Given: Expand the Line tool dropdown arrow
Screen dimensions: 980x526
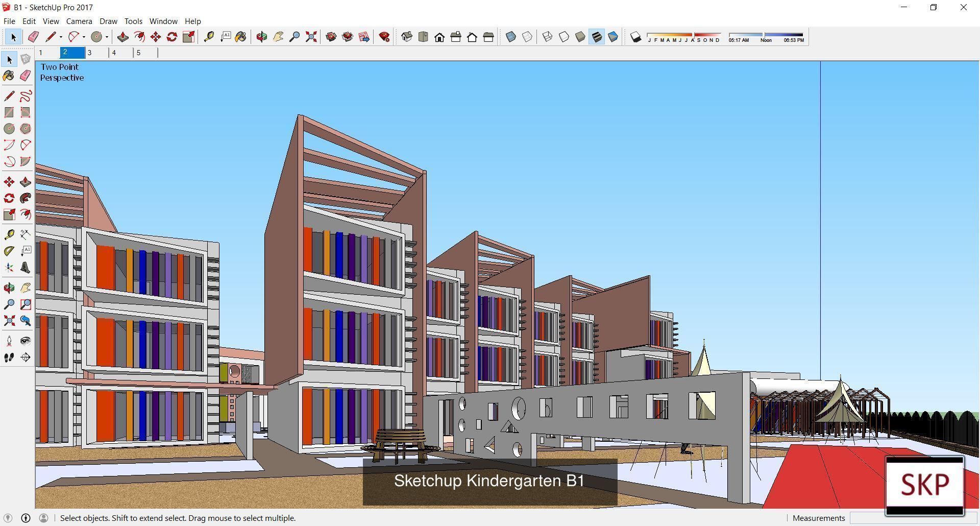Looking at the screenshot, I should coord(61,37).
